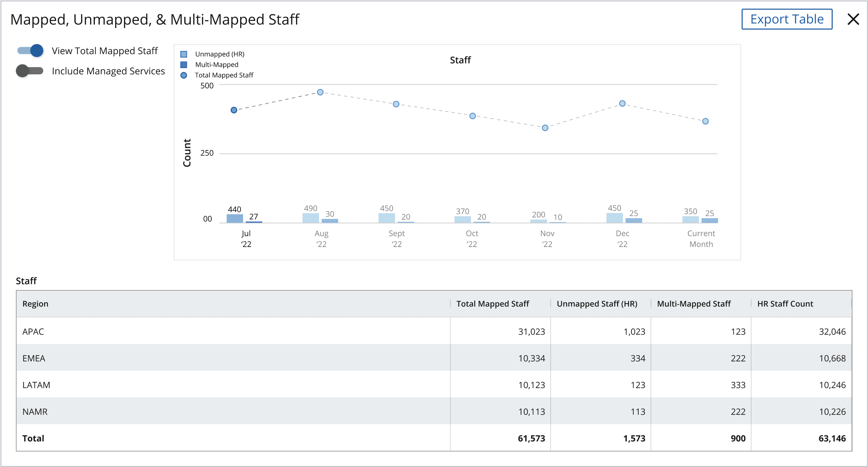Select the APAC region row

point(434,331)
